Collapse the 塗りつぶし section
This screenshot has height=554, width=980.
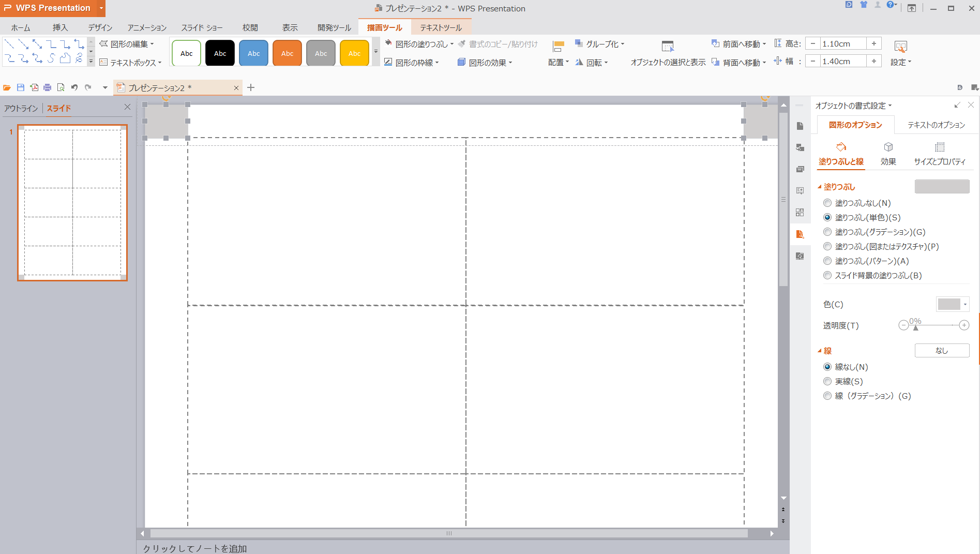click(820, 187)
